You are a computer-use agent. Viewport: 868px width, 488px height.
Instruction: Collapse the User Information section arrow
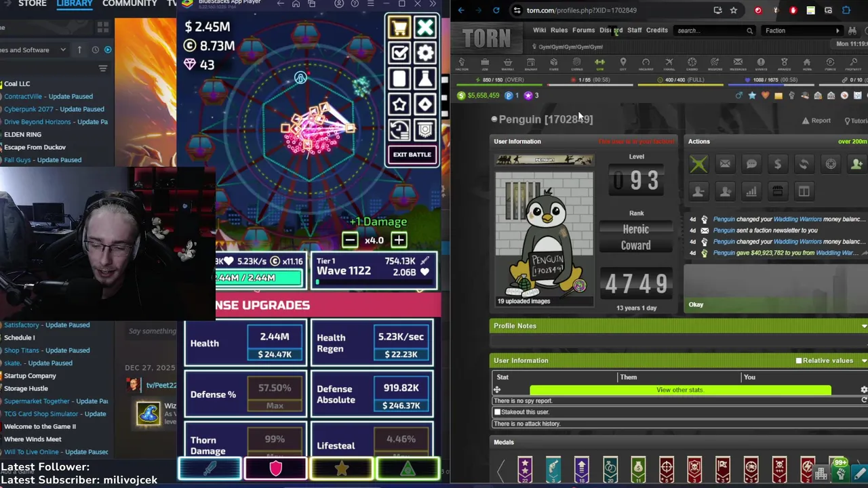pos(863,361)
